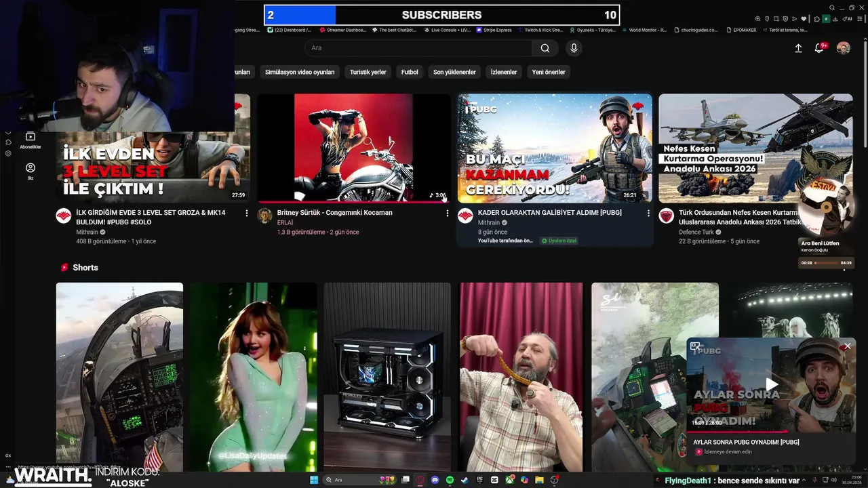Close the AYLAR SONRA PUBG miniplayer
The height and width of the screenshot is (488, 868).
point(848,346)
